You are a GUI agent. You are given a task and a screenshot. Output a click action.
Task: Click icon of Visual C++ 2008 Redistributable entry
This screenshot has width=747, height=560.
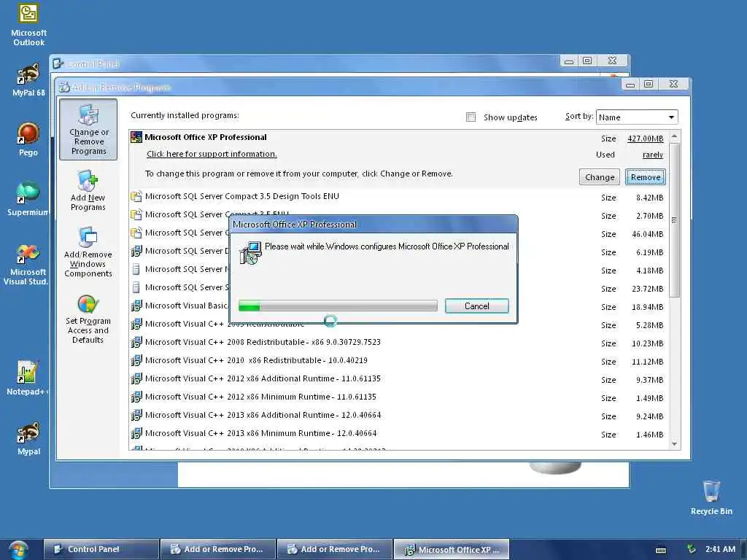click(136, 342)
